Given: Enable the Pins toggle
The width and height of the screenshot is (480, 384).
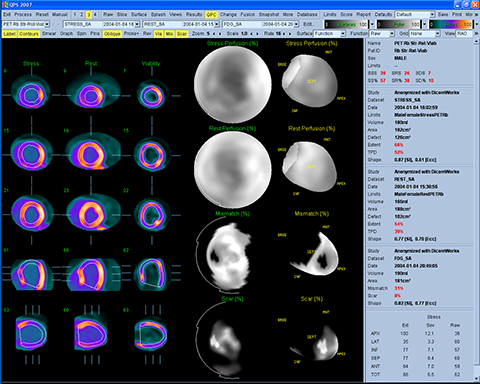Looking at the screenshot, I should coord(95,34).
